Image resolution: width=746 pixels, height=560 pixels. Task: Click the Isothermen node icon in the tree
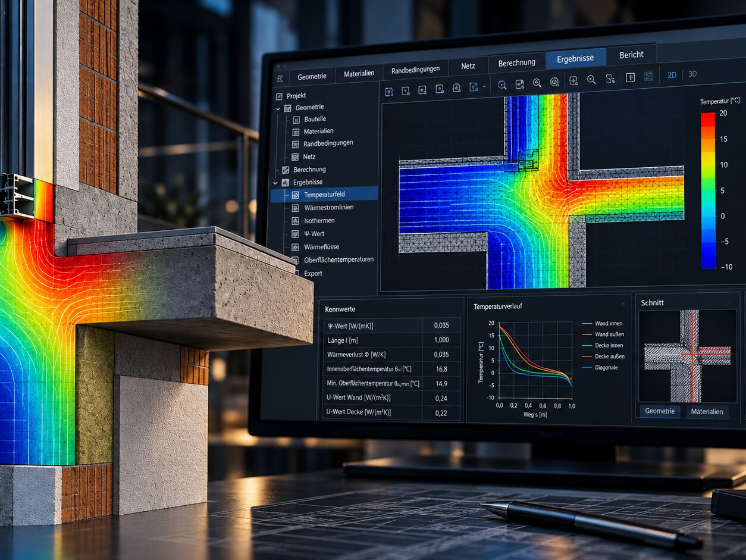point(296,221)
